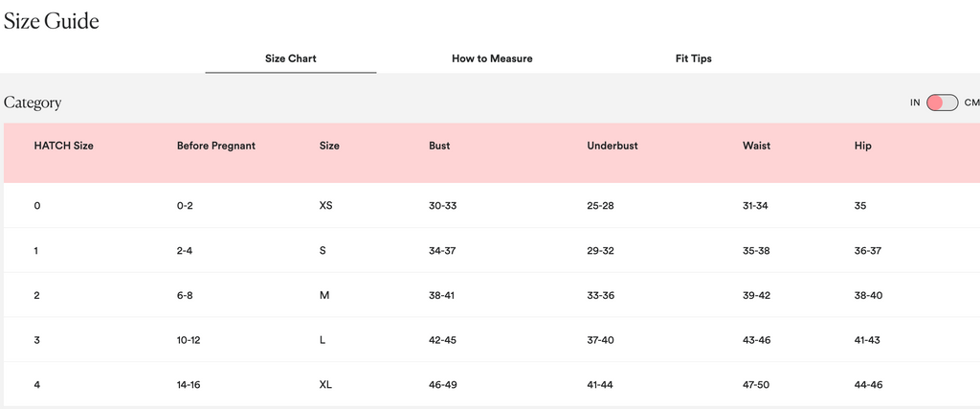
Task: Click the XS size cell
Action: 325,206
